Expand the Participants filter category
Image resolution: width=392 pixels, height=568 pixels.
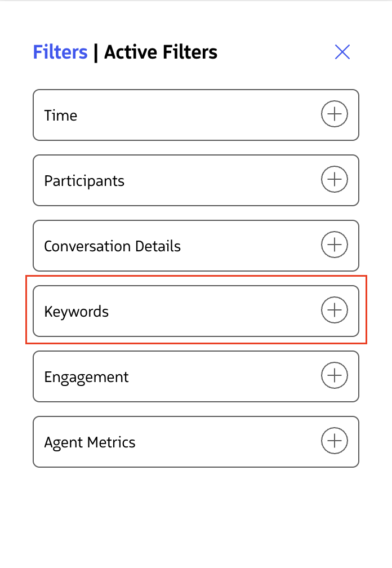click(196, 180)
